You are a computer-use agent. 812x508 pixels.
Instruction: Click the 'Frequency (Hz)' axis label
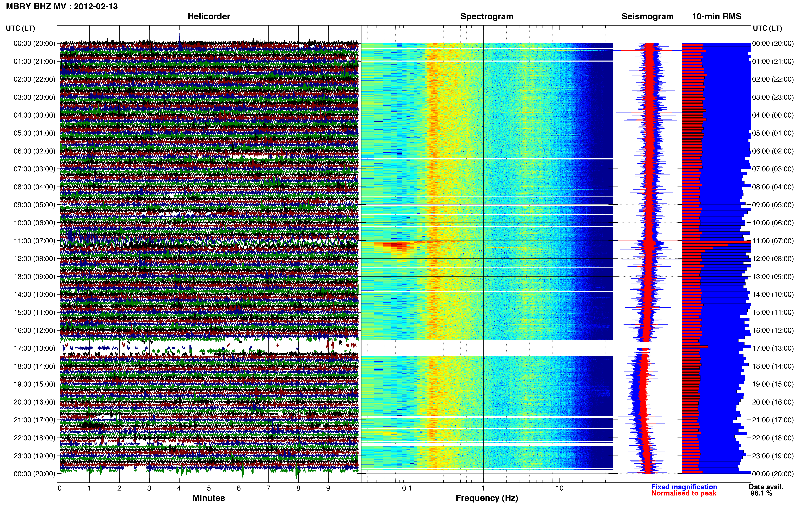point(487,498)
